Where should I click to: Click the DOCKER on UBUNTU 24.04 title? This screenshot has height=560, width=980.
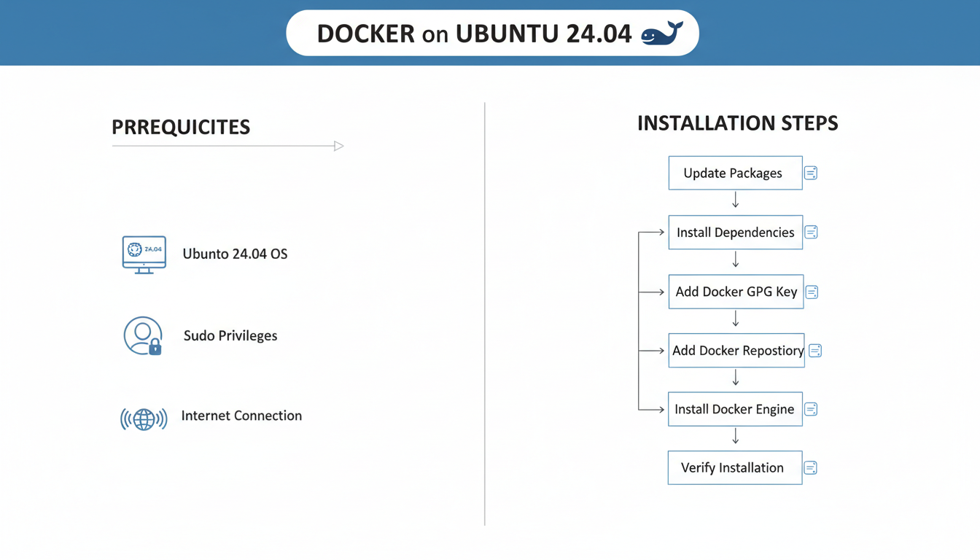pyautogui.click(x=474, y=34)
